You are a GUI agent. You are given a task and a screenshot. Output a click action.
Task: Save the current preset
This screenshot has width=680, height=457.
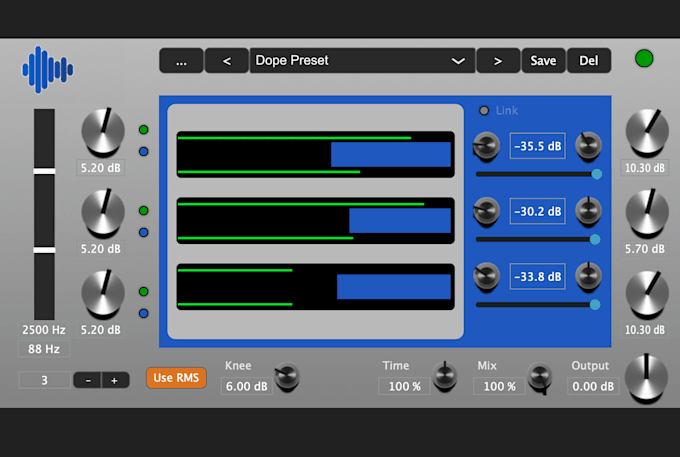coord(543,61)
